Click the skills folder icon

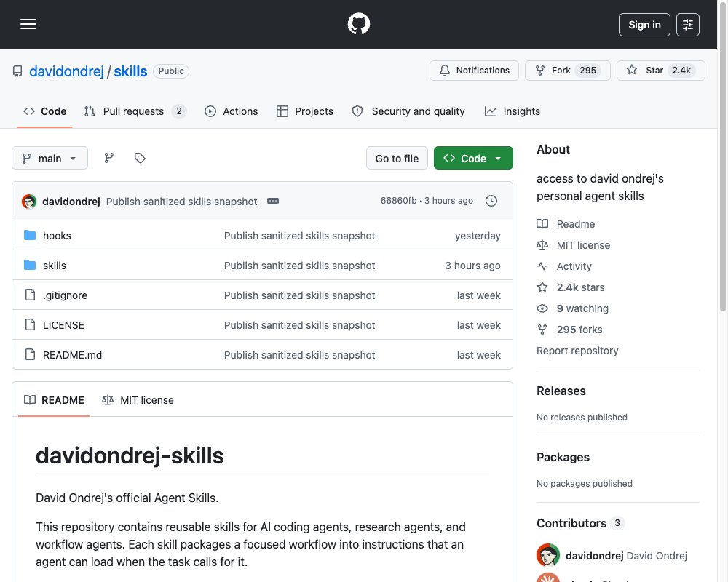30,265
